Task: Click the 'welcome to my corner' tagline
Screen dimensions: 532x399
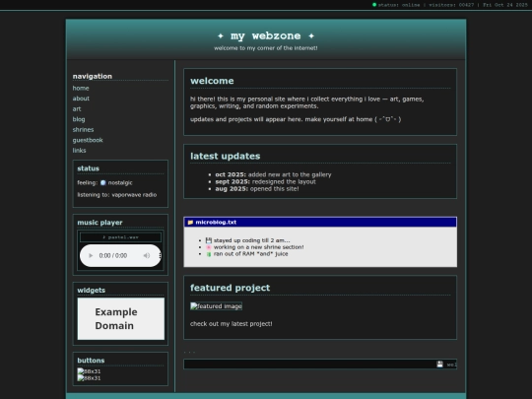Action: click(266, 48)
